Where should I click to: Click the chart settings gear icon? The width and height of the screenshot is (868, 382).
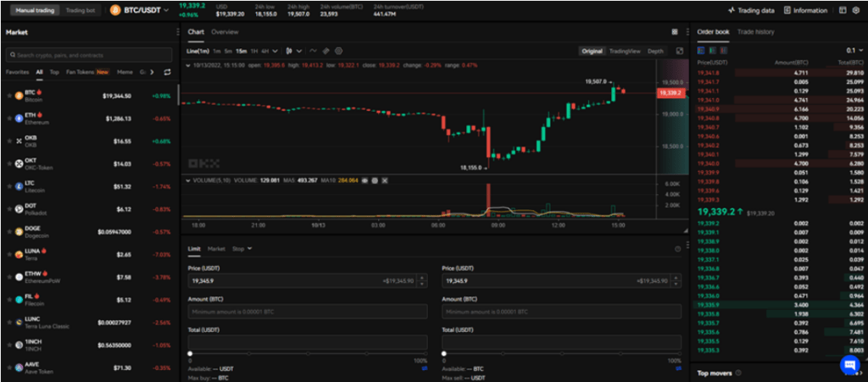pyautogui.click(x=338, y=51)
